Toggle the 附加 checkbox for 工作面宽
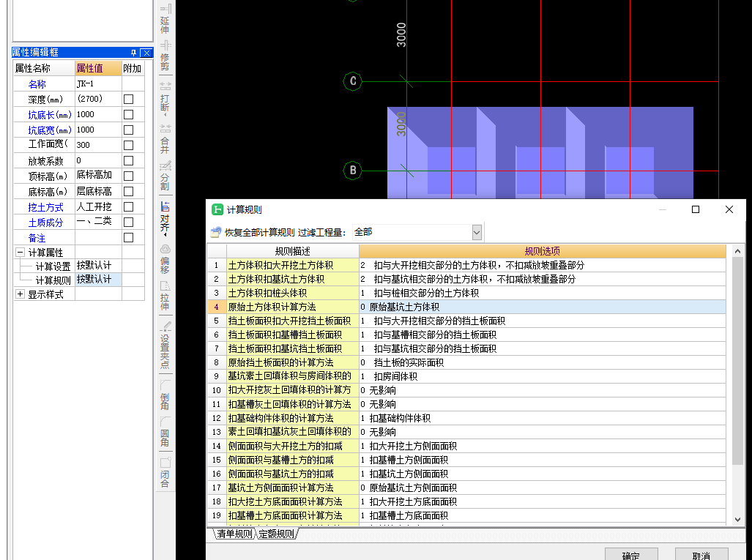Image resolution: width=752 pixels, height=560 pixels. pyautogui.click(x=129, y=145)
